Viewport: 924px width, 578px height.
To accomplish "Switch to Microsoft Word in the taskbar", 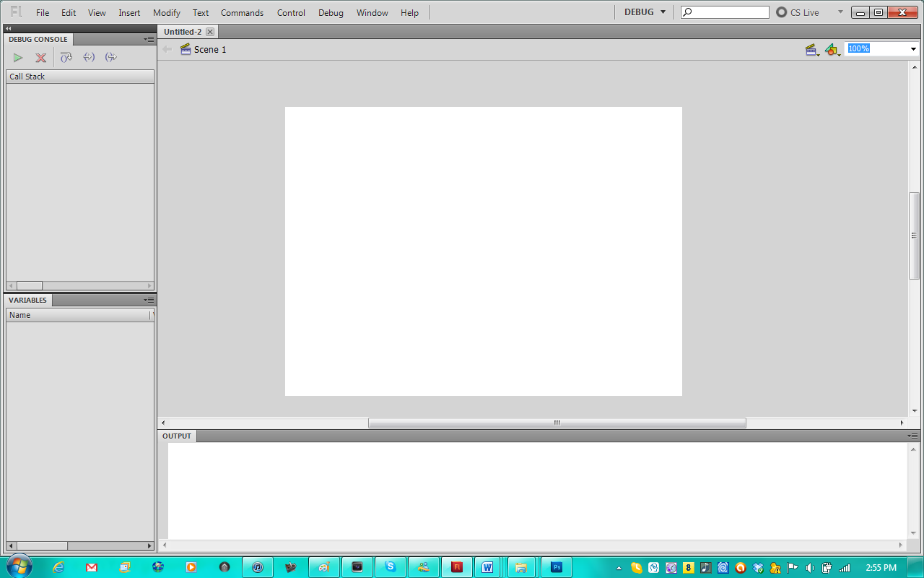I will tap(487, 567).
